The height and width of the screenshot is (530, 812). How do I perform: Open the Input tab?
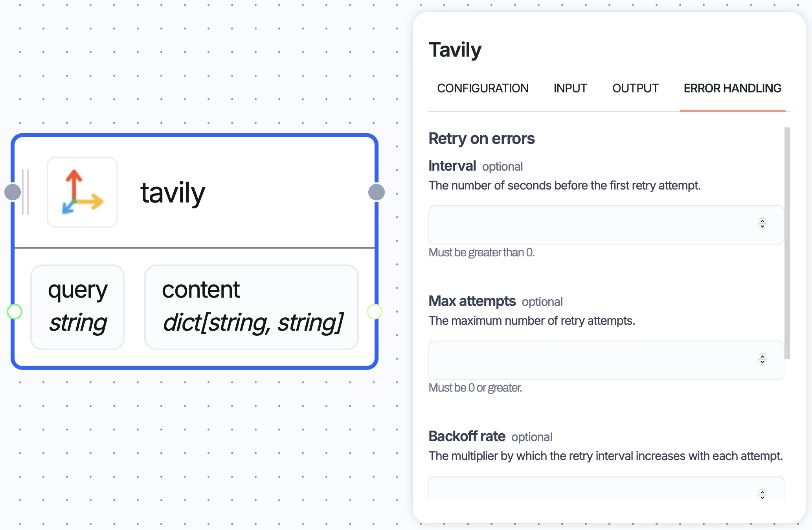(570, 88)
